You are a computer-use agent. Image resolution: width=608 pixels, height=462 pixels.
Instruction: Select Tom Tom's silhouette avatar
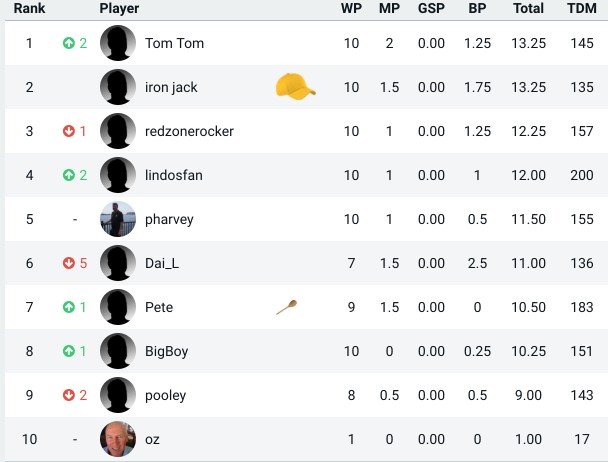tap(118, 43)
